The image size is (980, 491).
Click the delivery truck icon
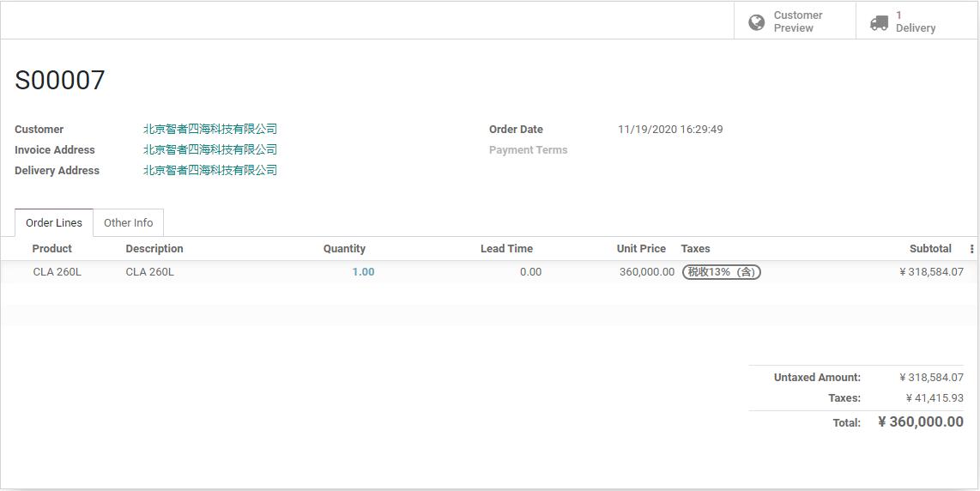tap(879, 23)
